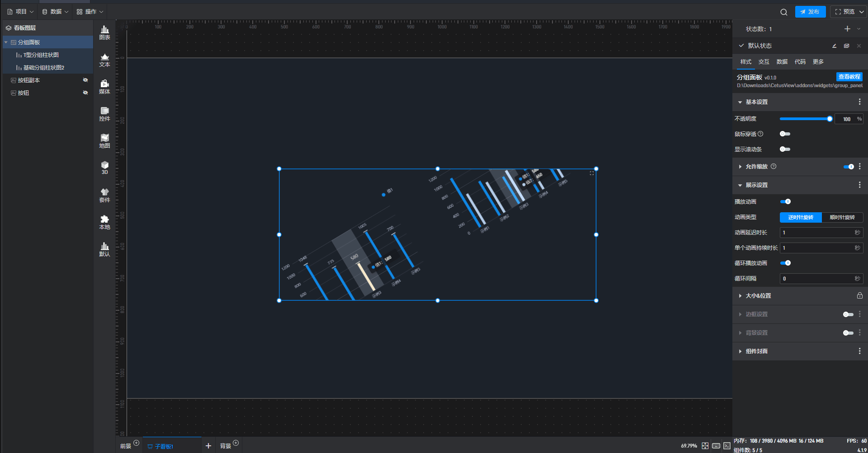Open the 数据 menu
Image resolution: width=868 pixels, height=453 pixels.
pos(55,12)
